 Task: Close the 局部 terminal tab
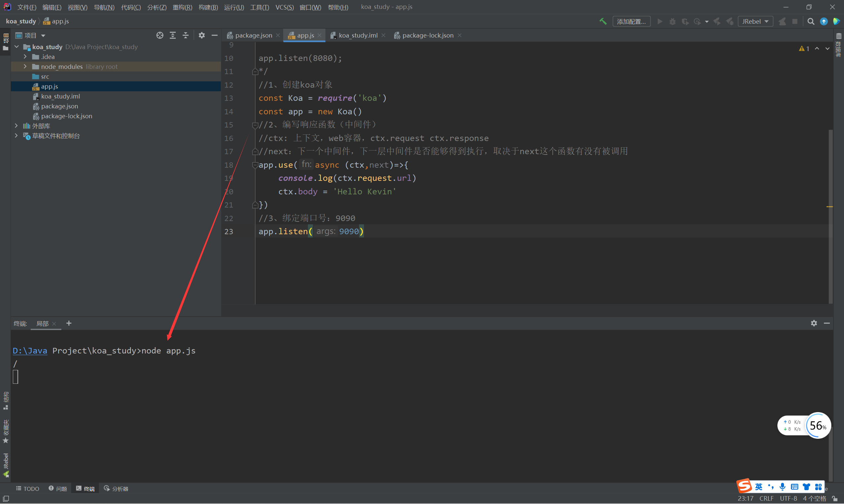click(x=54, y=323)
